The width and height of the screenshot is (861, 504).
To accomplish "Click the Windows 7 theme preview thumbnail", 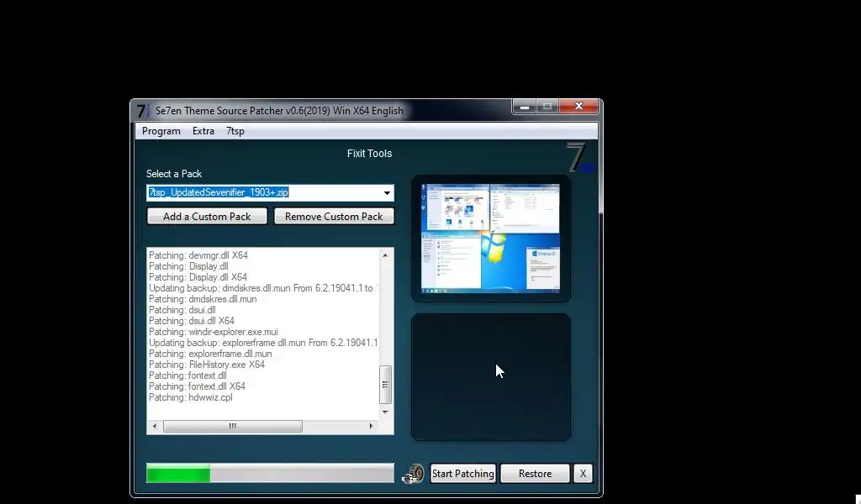I will [x=490, y=239].
